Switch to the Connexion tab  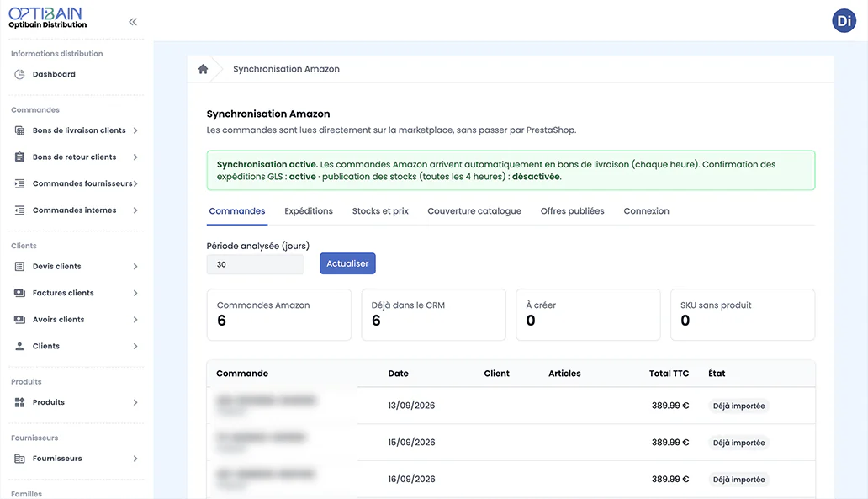[646, 211]
